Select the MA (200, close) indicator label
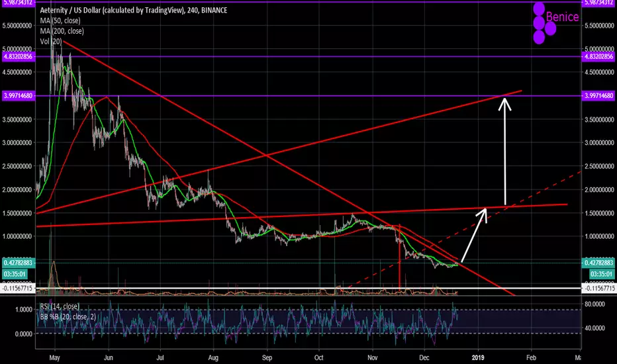The width and height of the screenshot is (617, 364). point(62,30)
